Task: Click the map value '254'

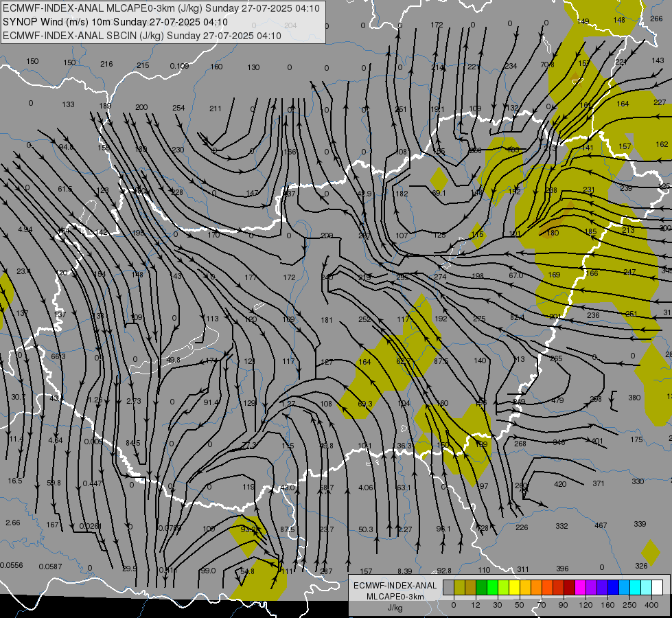Action: pos(178,108)
